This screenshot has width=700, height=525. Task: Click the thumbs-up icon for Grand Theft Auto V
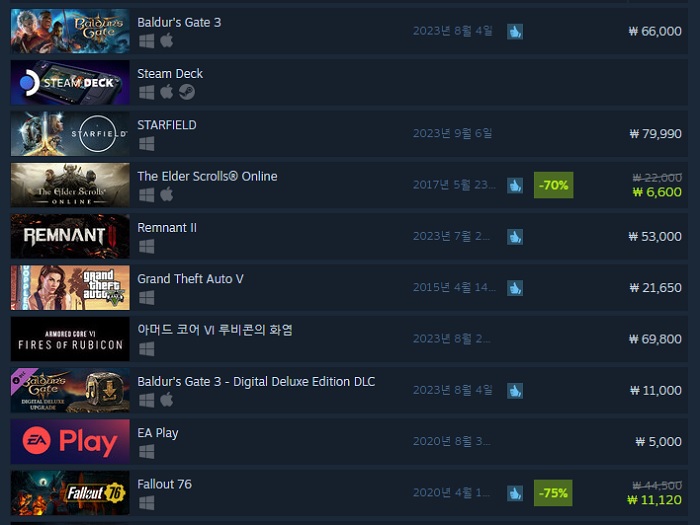pyautogui.click(x=515, y=288)
